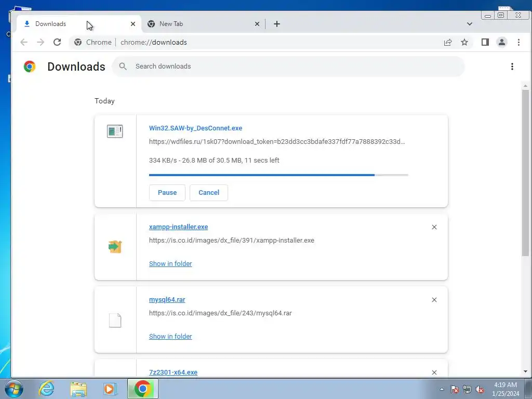Click the download speed status text
The image size is (532, 399).
tap(214, 160)
